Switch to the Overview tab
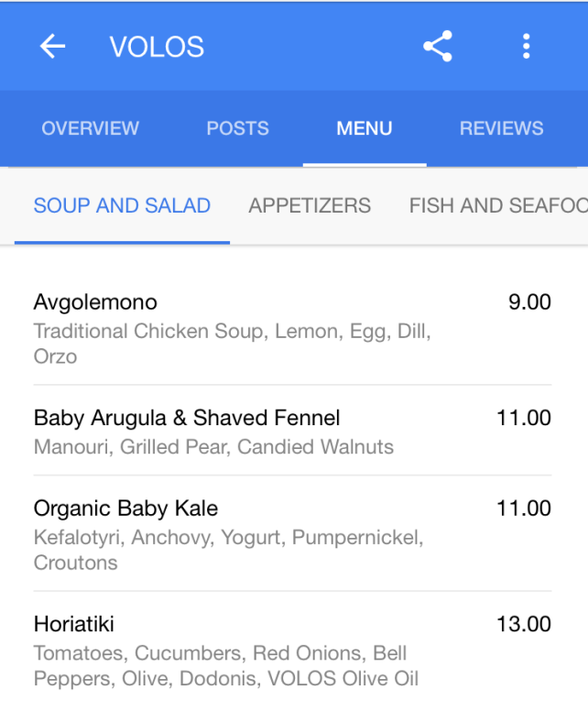Viewport: 588px width, 701px height. [91, 129]
